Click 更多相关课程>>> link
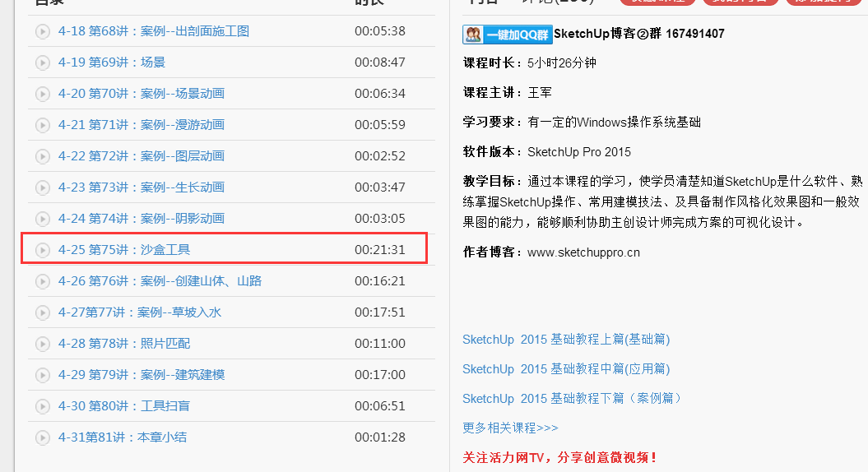The width and height of the screenshot is (868, 472). [510, 428]
